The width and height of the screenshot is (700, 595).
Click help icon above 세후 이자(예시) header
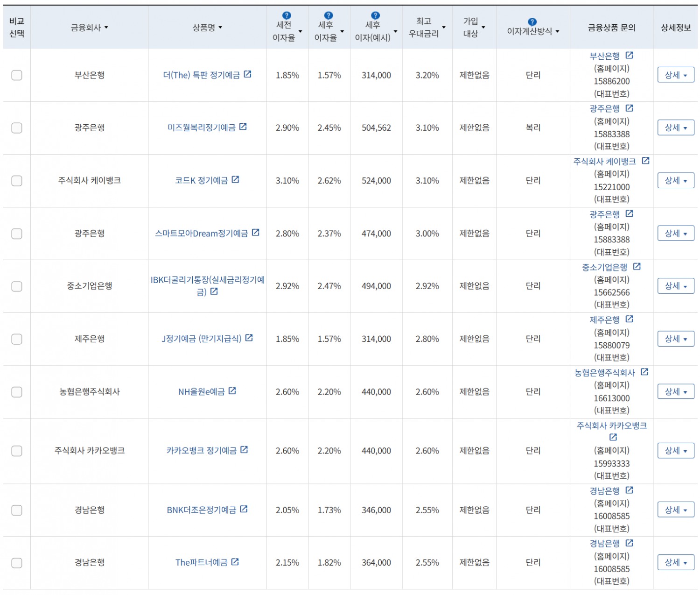pos(375,16)
